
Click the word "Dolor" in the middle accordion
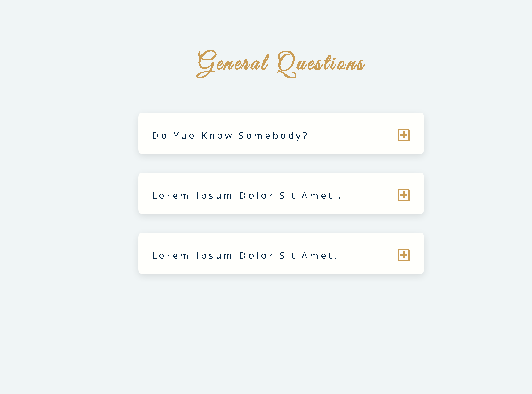pyautogui.click(x=256, y=196)
